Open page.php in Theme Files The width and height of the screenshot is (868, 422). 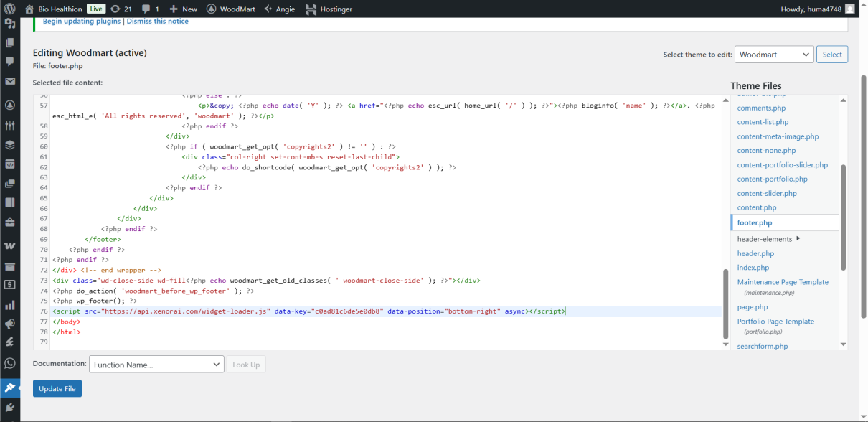[x=753, y=307]
